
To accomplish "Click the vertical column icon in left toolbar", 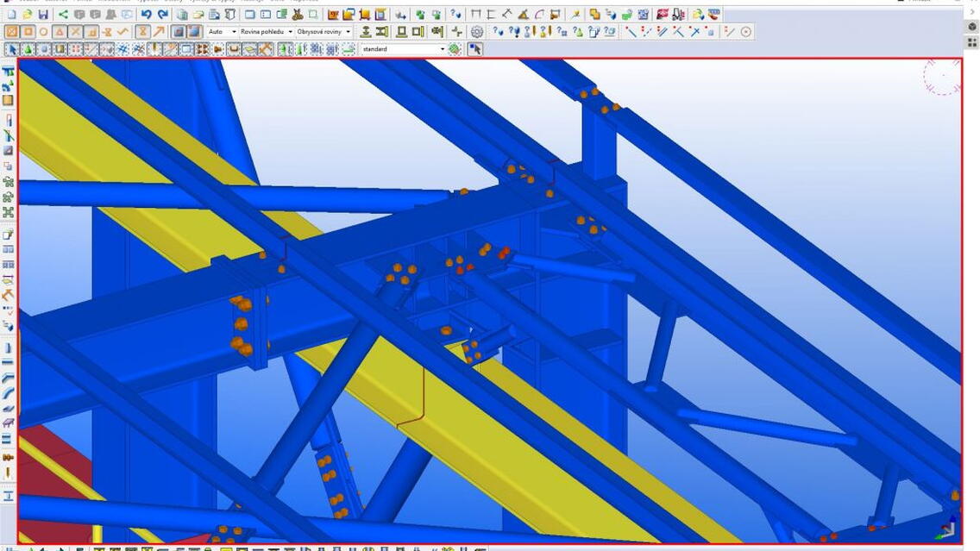I will (8, 348).
